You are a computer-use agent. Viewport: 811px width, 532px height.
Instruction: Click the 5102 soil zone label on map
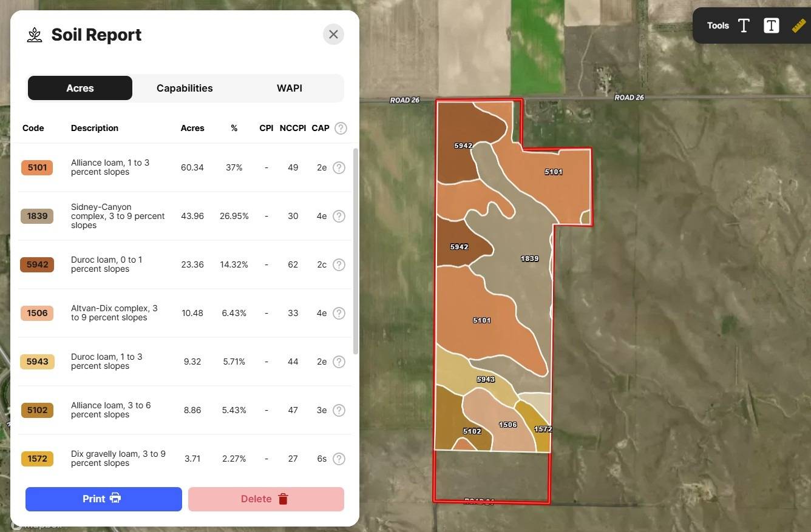[472, 431]
